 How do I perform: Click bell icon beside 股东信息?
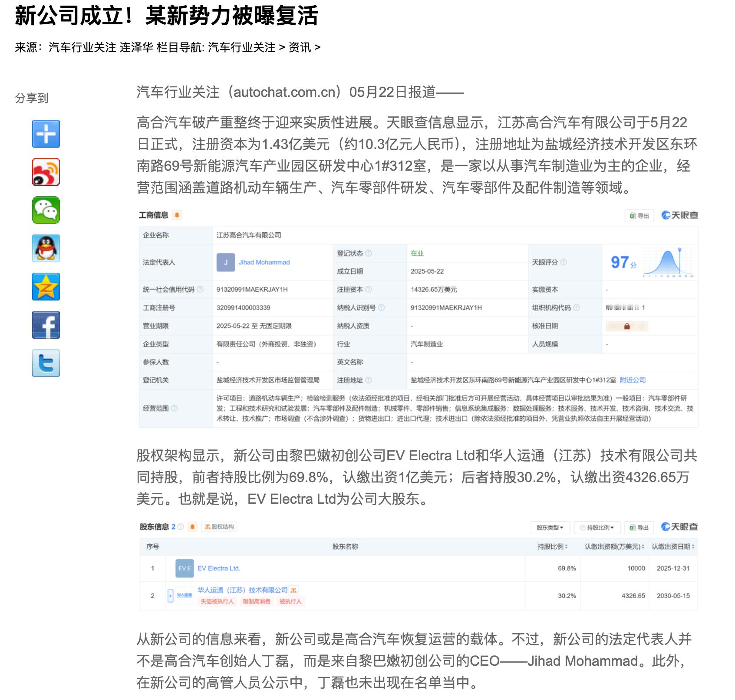(193, 527)
